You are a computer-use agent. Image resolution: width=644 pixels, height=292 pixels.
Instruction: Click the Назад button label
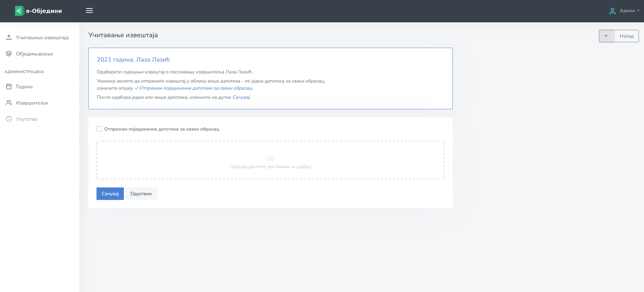click(626, 36)
